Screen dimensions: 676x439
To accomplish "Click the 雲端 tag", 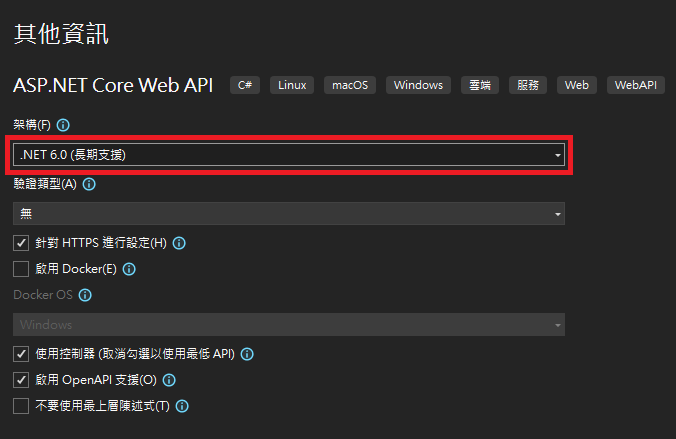I will [480, 85].
